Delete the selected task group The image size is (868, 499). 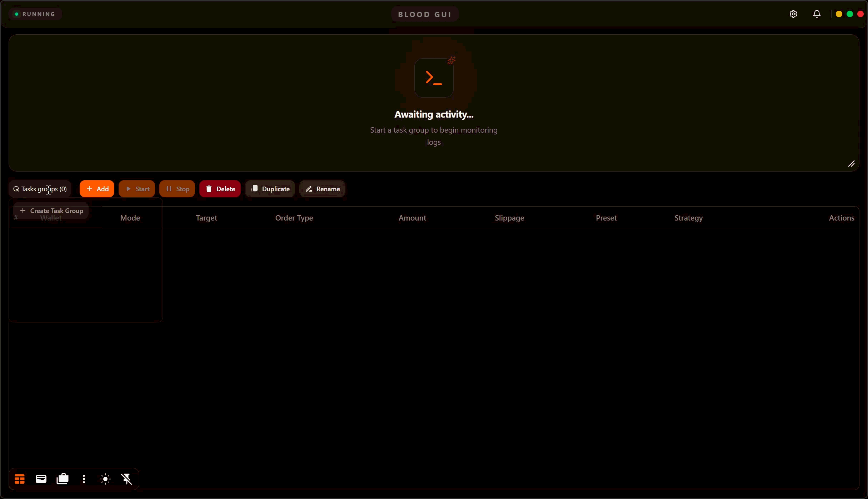click(x=220, y=189)
